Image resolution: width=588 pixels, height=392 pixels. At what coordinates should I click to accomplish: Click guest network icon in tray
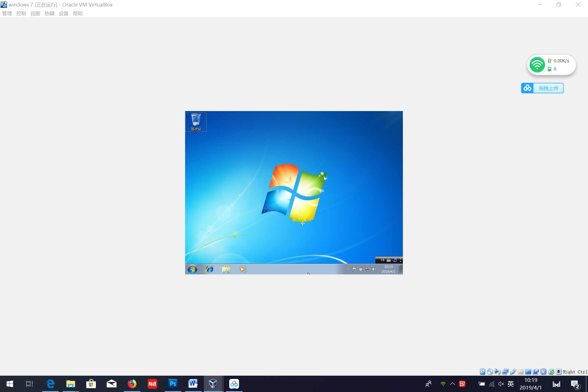[367, 269]
